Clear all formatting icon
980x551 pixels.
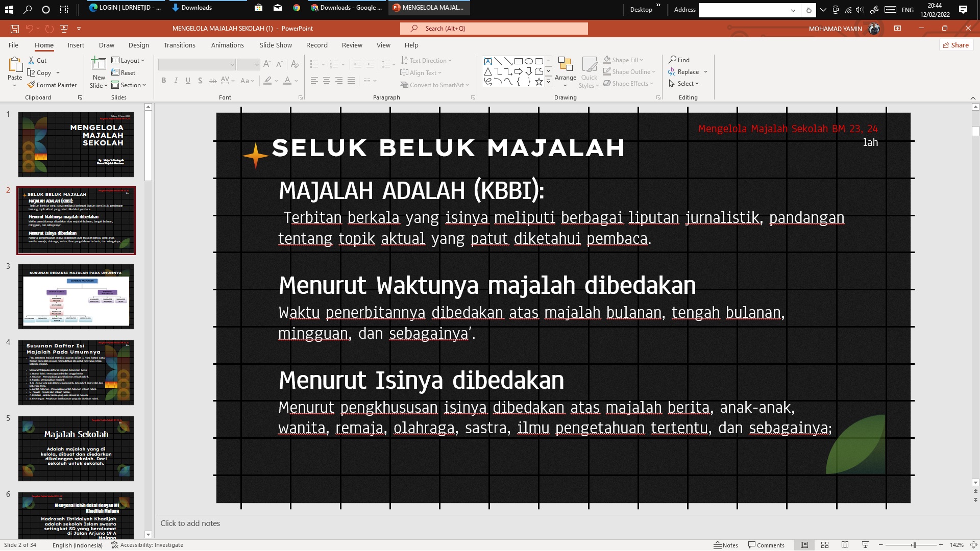click(x=295, y=64)
